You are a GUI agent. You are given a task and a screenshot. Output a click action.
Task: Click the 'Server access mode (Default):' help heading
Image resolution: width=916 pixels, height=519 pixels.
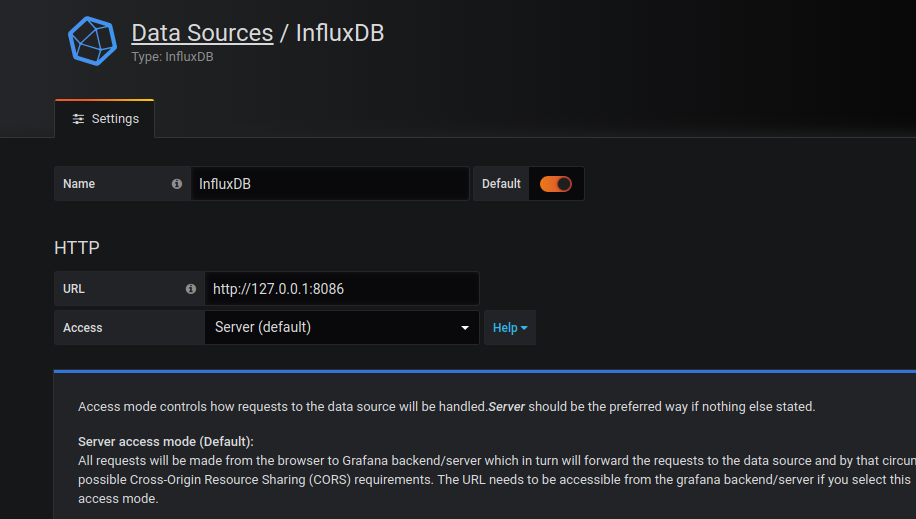[x=166, y=441]
